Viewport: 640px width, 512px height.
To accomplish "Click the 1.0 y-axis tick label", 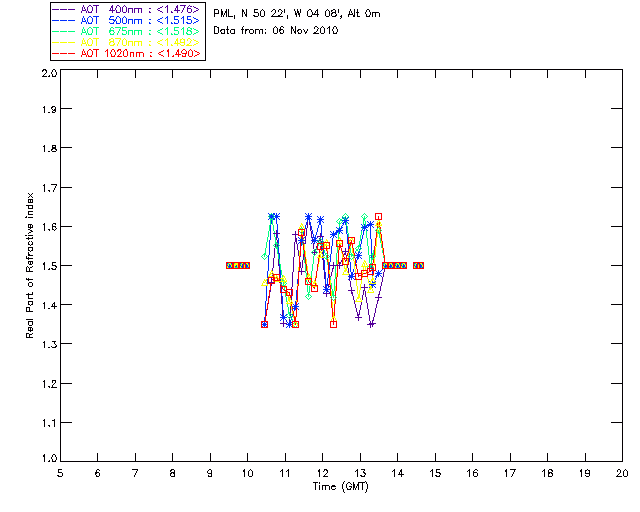I will (49, 458).
